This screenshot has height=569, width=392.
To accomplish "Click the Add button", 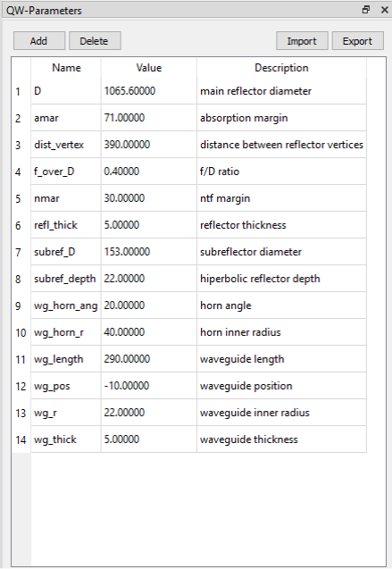I will point(39,41).
